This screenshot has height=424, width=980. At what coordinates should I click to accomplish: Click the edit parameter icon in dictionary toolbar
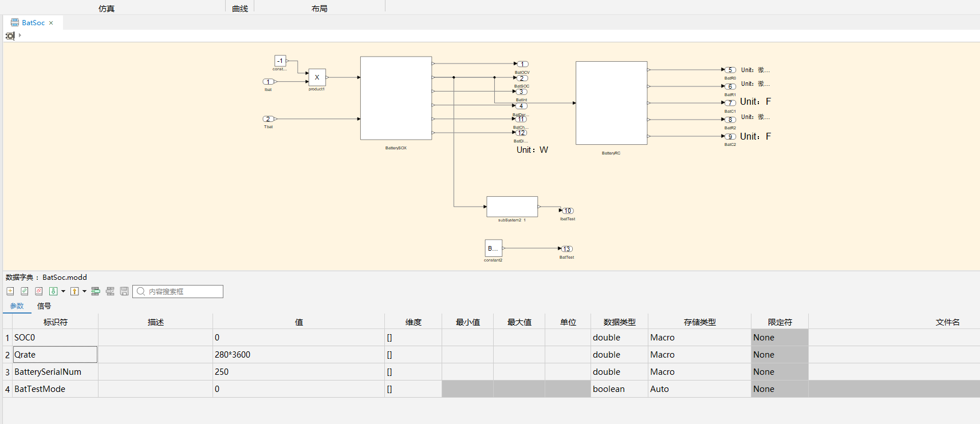coord(25,291)
